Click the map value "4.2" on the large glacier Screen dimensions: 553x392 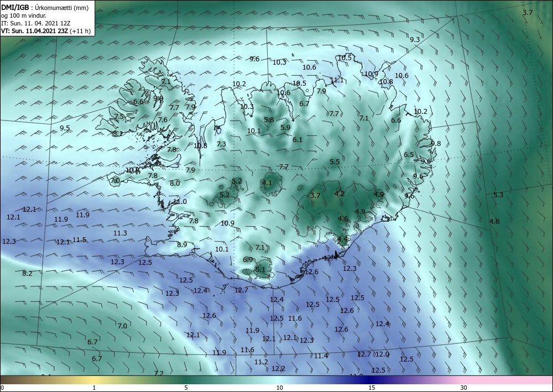340,194
